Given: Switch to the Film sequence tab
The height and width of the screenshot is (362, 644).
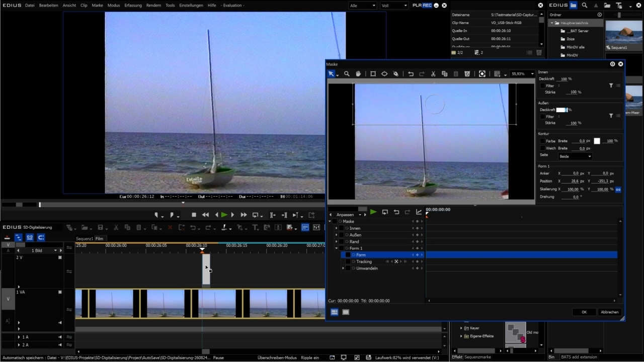Looking at the screenshot, I should pos(99,239).
